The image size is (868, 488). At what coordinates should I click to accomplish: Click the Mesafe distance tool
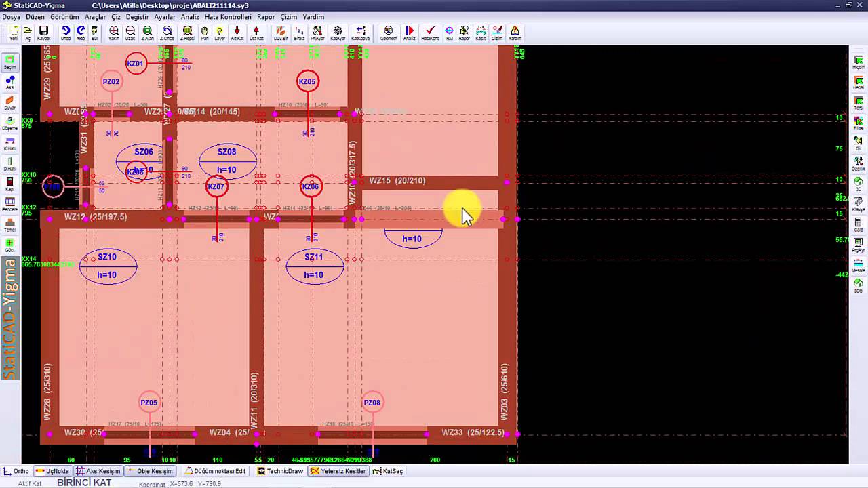(859, 265)
